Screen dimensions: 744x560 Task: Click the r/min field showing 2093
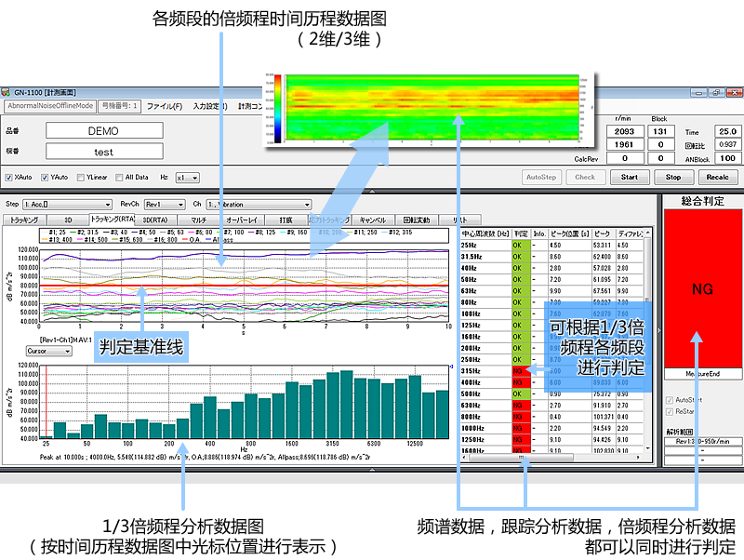coord(625,131)
